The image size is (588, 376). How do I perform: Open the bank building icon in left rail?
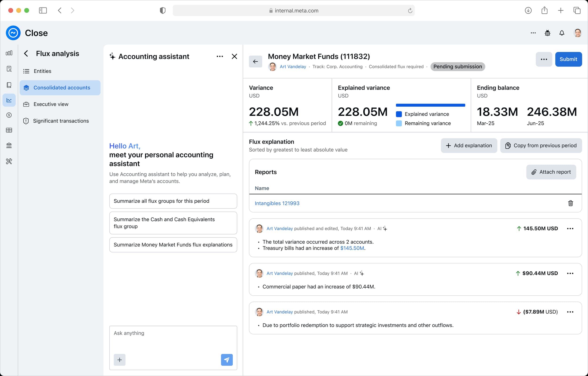9,145
